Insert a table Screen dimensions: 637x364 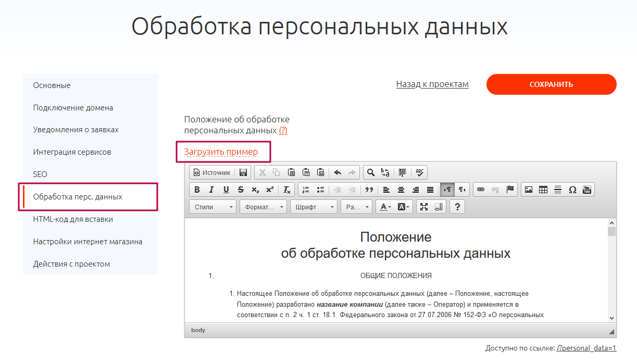pyautogui.click(x=543, y=190)
